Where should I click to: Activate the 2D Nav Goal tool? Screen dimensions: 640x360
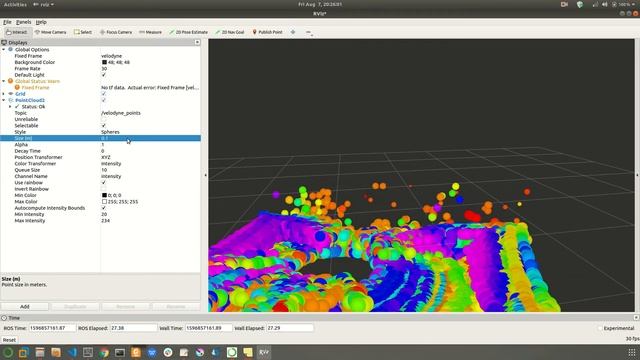[x=229, y=32]
